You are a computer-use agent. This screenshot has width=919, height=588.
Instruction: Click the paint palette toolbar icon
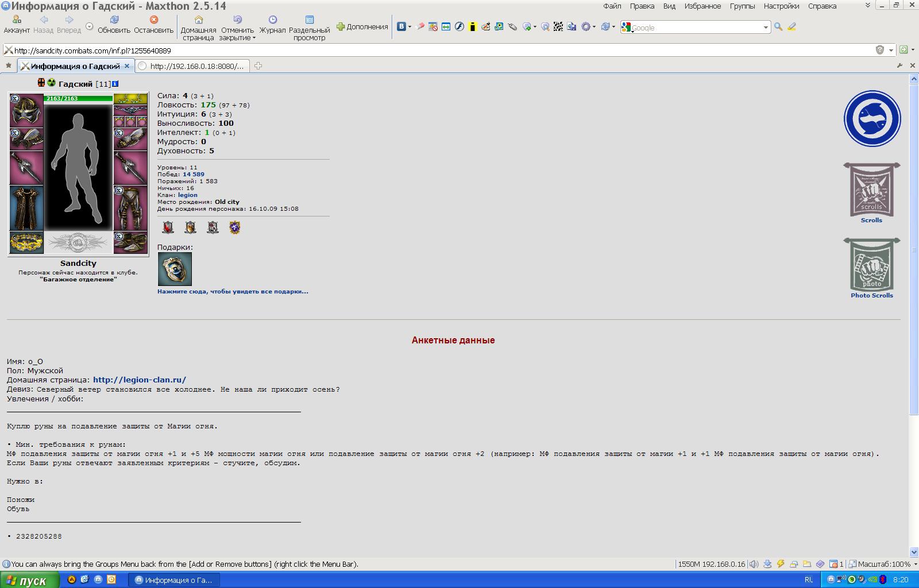click(485, 26)
